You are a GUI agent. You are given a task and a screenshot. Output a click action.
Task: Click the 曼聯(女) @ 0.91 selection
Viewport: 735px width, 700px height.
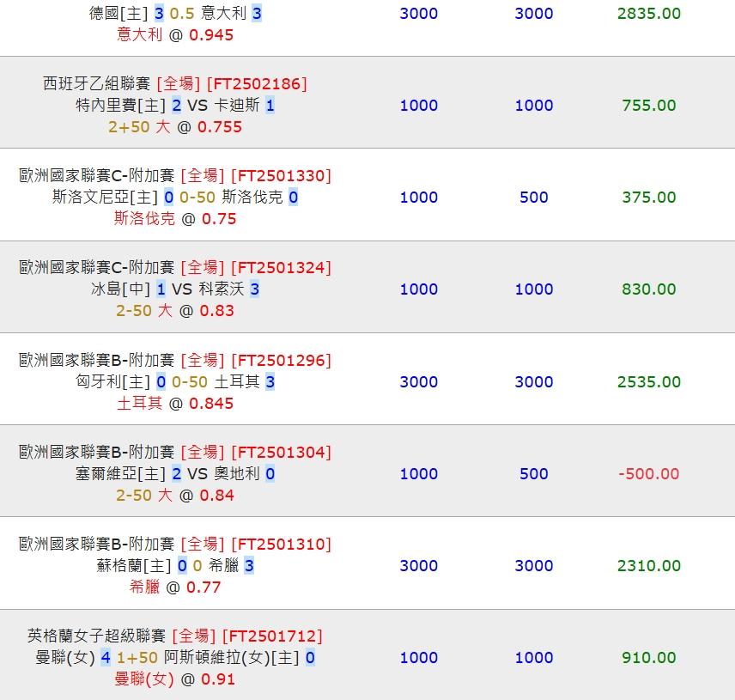[x=175, y=679]
